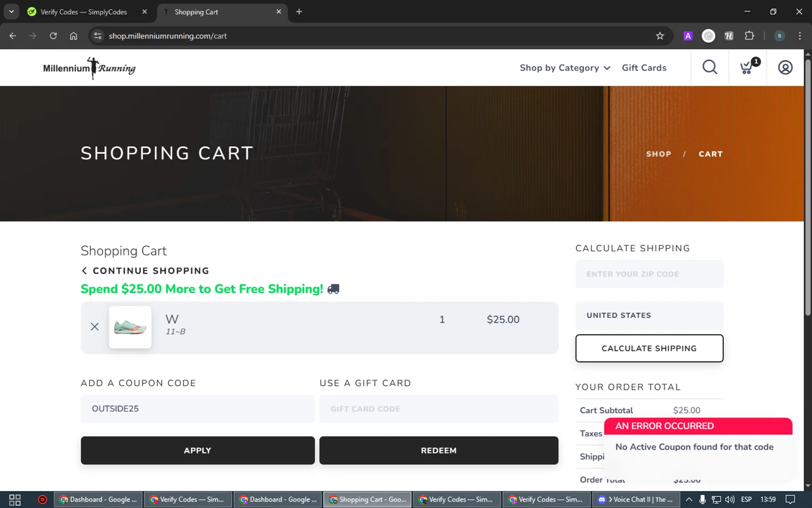This screenshot has width=812, height=508.
Task: Open the Honey H extension icon
Action: click(x=729, y=36)
